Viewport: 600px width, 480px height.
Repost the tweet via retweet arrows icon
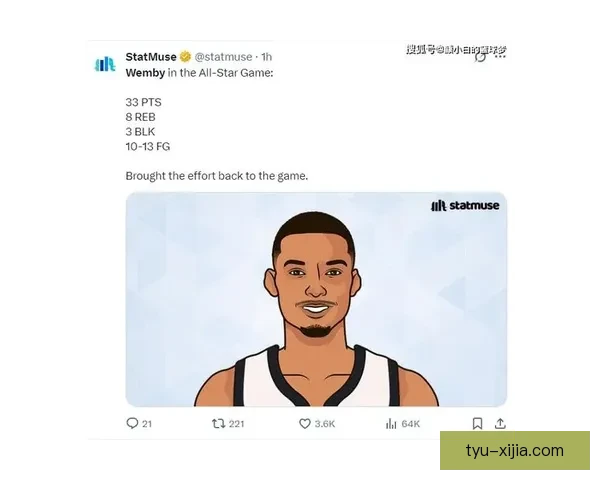218,423
